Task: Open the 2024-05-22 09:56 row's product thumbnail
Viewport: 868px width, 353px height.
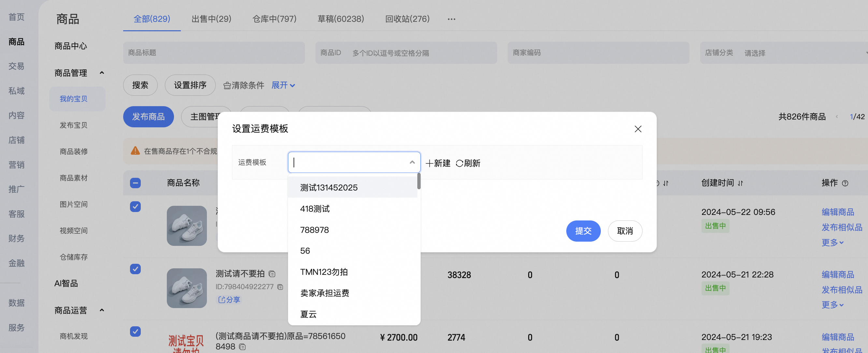Action: pyautogui.click(x=187, y=226)
